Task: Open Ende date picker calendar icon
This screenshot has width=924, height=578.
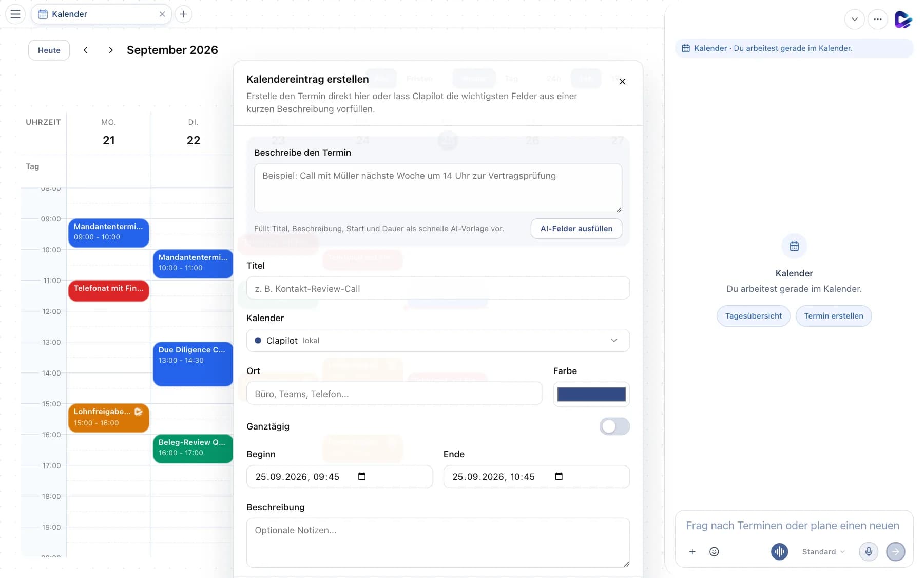Action: 559,476
